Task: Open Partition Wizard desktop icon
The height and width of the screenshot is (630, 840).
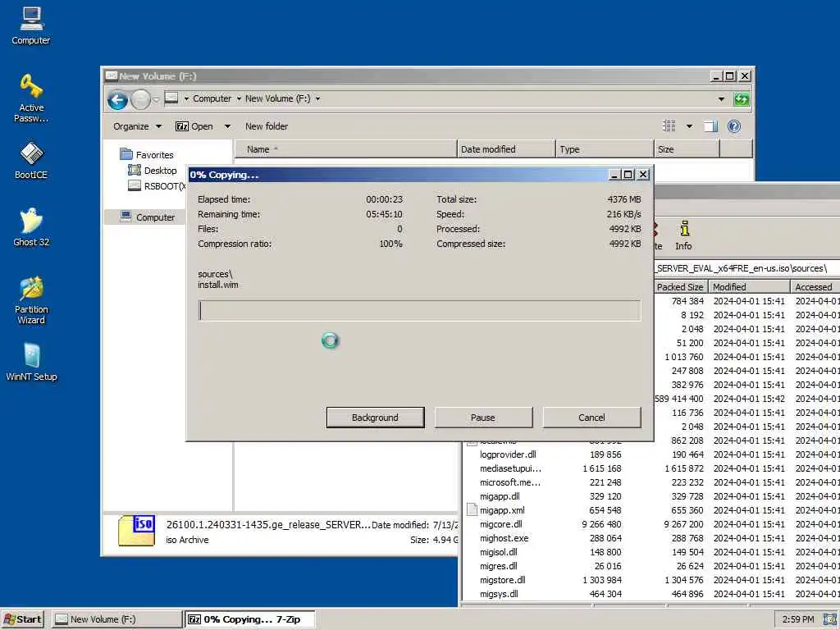Action: point(31,300)
